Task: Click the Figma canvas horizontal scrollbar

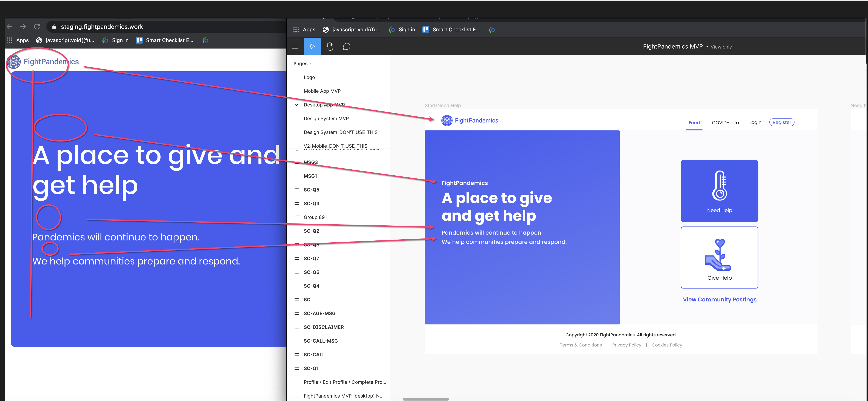Action: (426, 399)
